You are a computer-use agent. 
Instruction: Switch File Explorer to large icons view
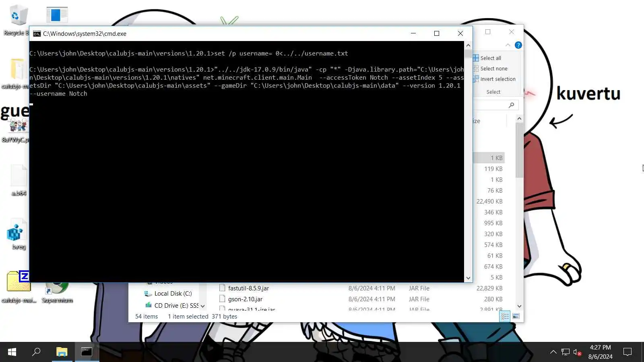pos(516,317)
